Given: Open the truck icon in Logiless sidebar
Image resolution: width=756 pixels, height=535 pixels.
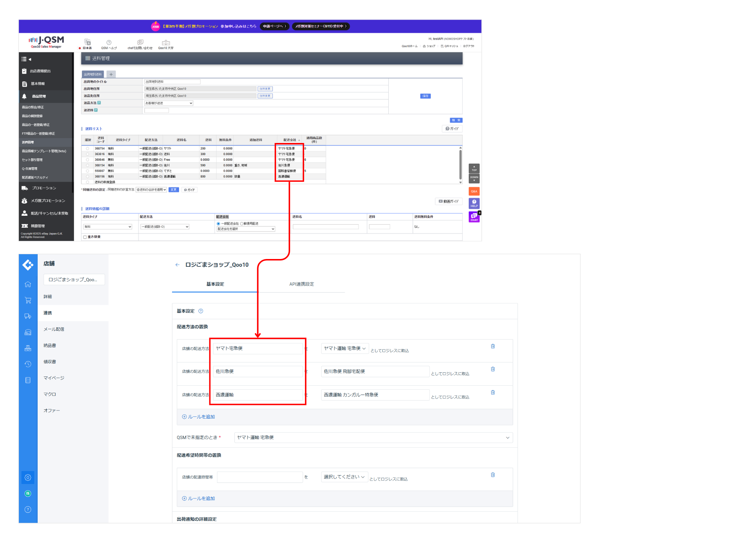Looking at the screenshot, I should (x=28, y=316).
